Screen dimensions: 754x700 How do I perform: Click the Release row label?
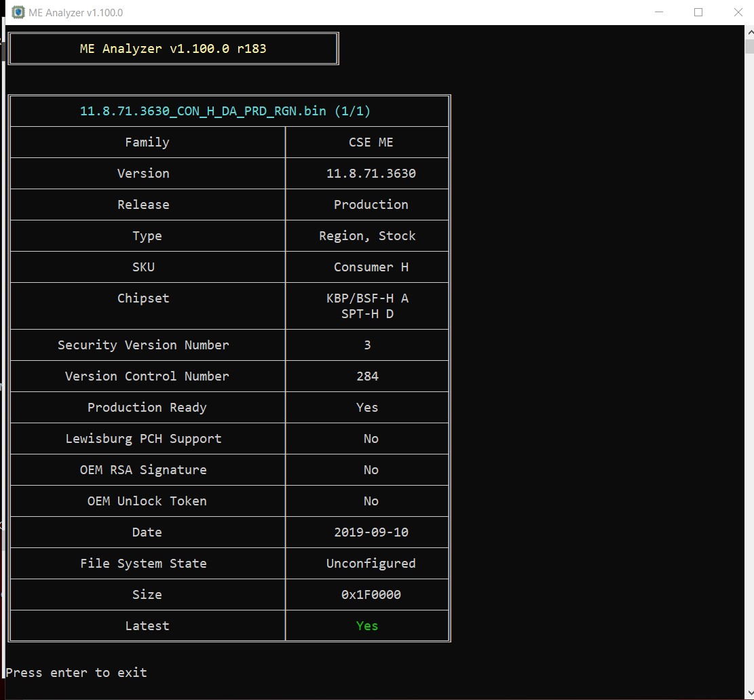pos(143,205)
